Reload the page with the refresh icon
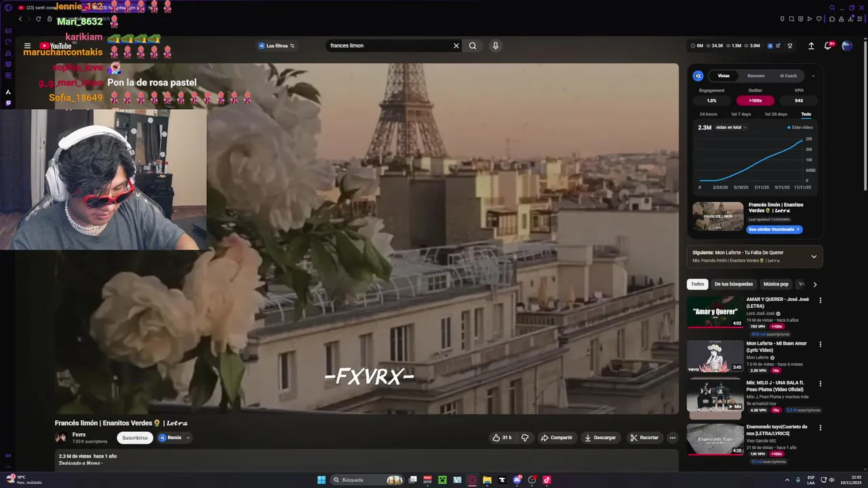This screenshot has width=868, height=488. pos(38,19)
